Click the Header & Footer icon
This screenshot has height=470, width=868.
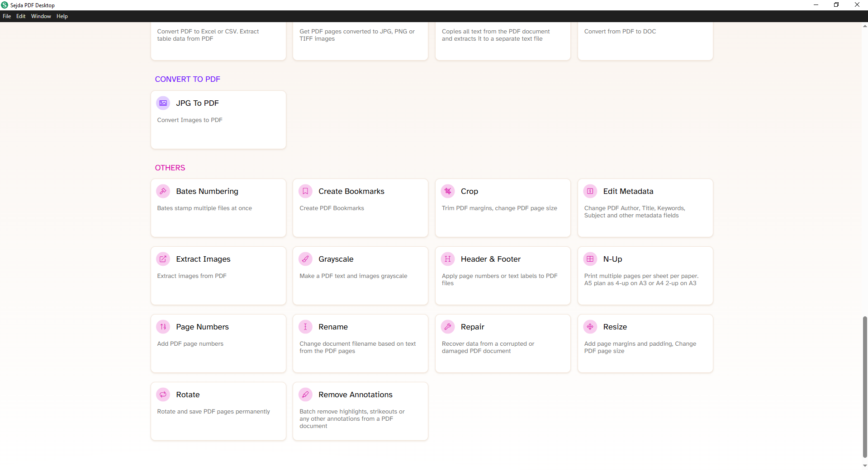click(x=448, y=259)
